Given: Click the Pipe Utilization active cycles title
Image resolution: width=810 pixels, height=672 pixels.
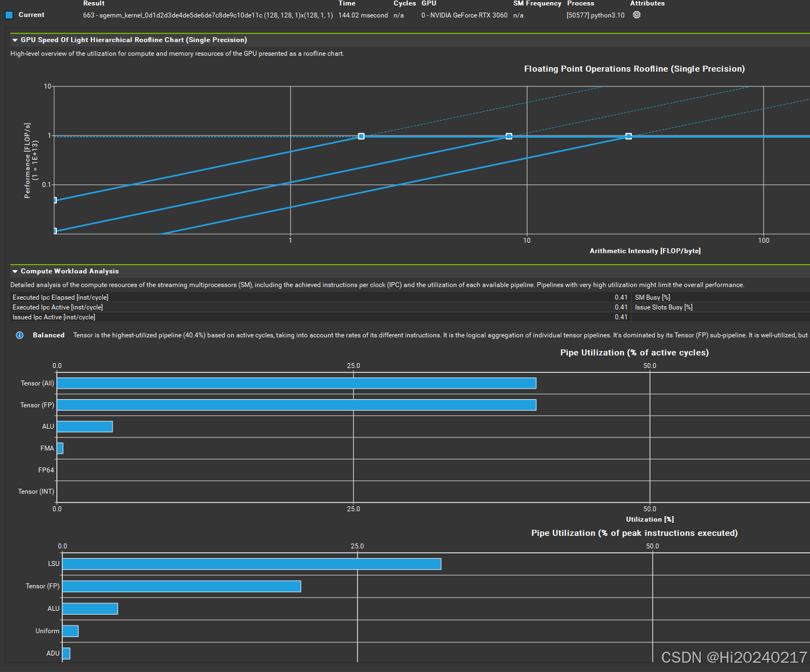Looking at the screenshot, I should point(634,353).
